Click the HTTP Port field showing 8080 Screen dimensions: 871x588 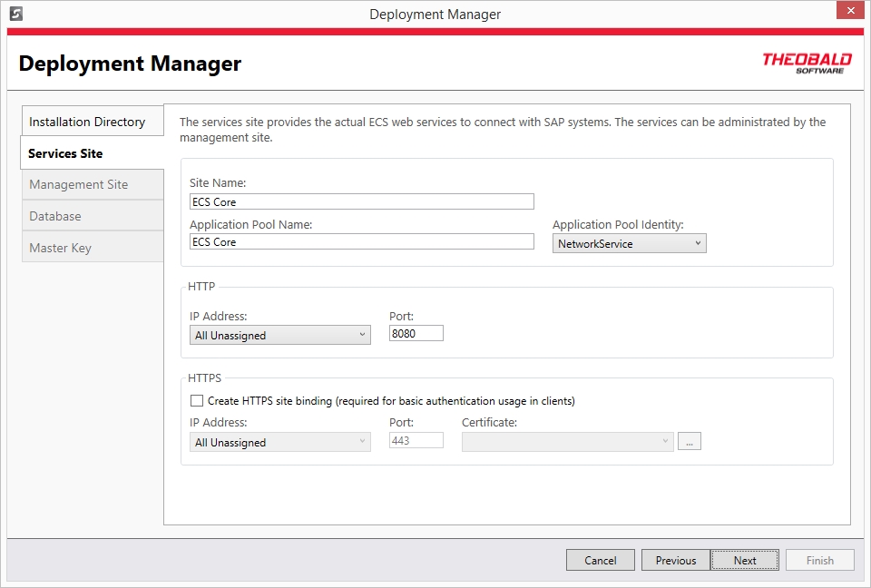[416, 333]
